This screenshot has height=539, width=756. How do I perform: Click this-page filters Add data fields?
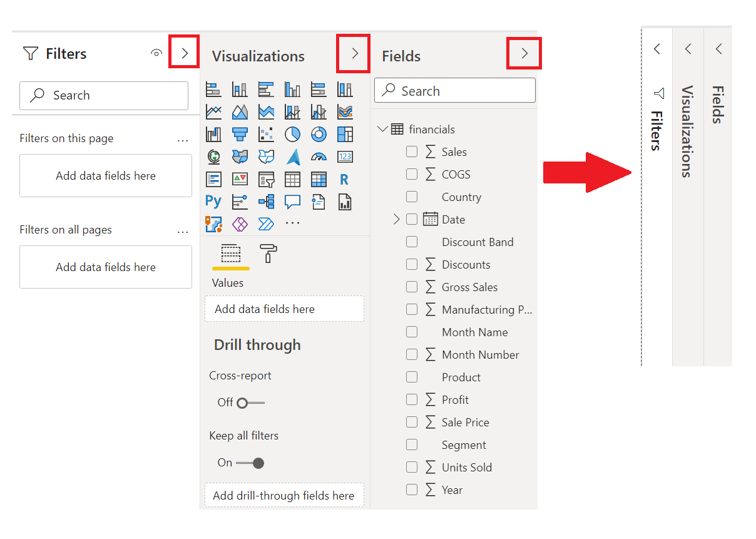click(x=106, y=176)
